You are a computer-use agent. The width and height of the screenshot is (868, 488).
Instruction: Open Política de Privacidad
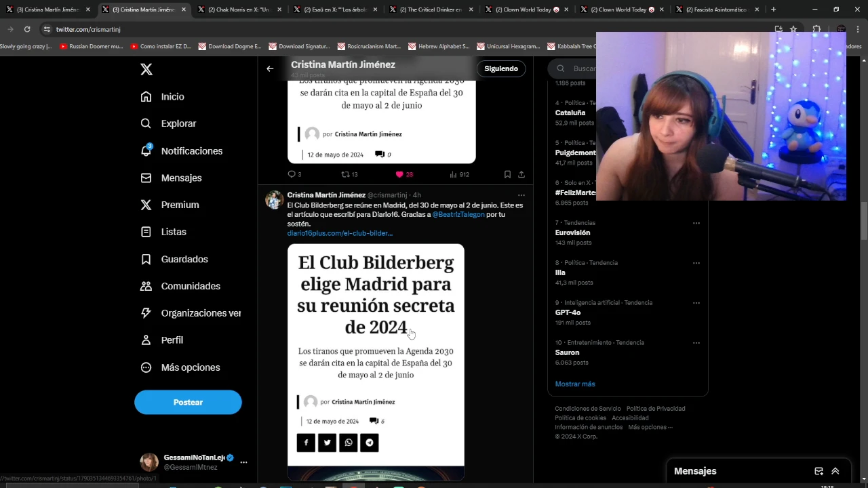[656, 409]
